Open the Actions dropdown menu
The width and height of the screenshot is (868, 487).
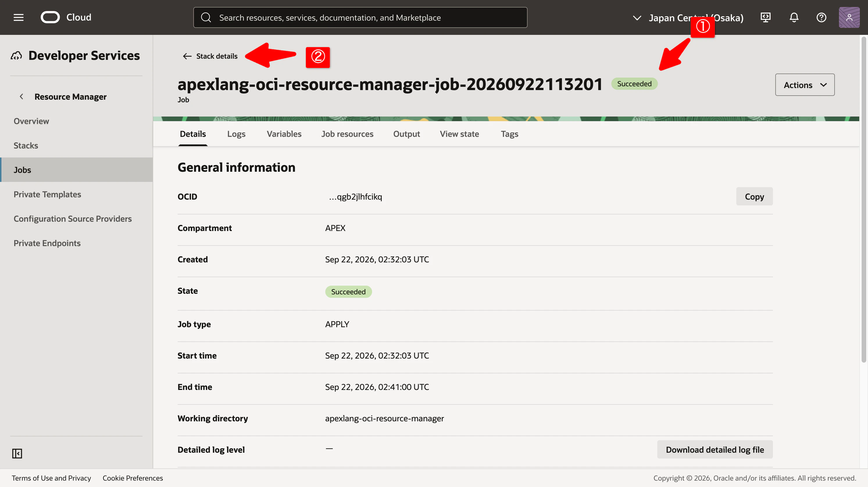pyautogui.click(x=805, y=85)
